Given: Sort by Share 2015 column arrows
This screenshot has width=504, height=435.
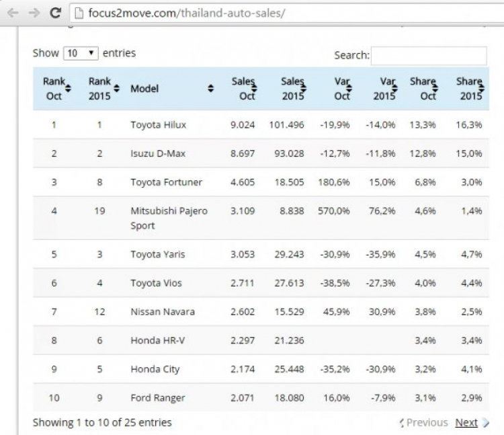Looking at the screenshot, I should point(482,88).
